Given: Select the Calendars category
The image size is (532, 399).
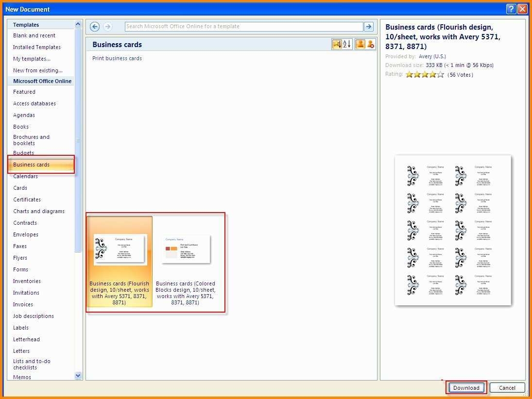Looking at the screenshot, I should (25, 176).
